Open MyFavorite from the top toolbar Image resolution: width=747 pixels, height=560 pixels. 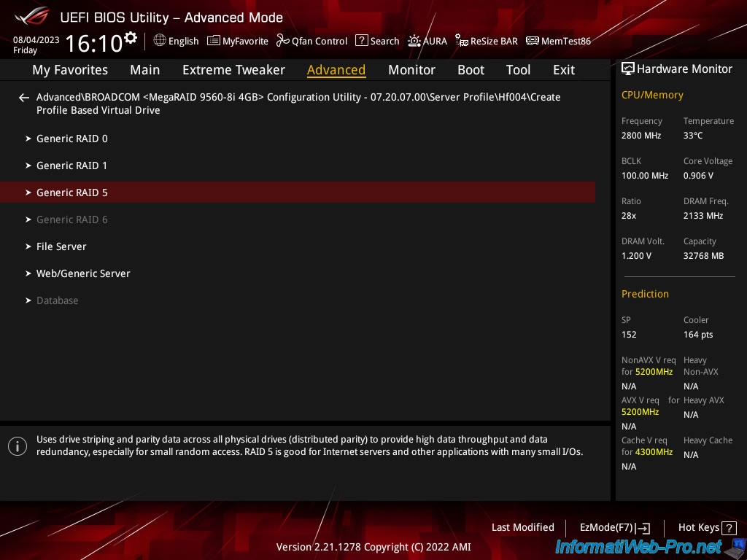238,41
